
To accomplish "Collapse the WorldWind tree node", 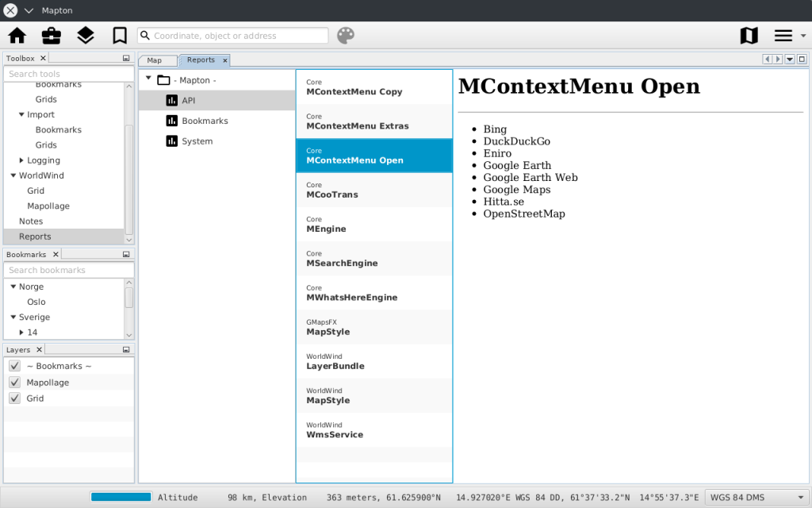I will [13, 175].
